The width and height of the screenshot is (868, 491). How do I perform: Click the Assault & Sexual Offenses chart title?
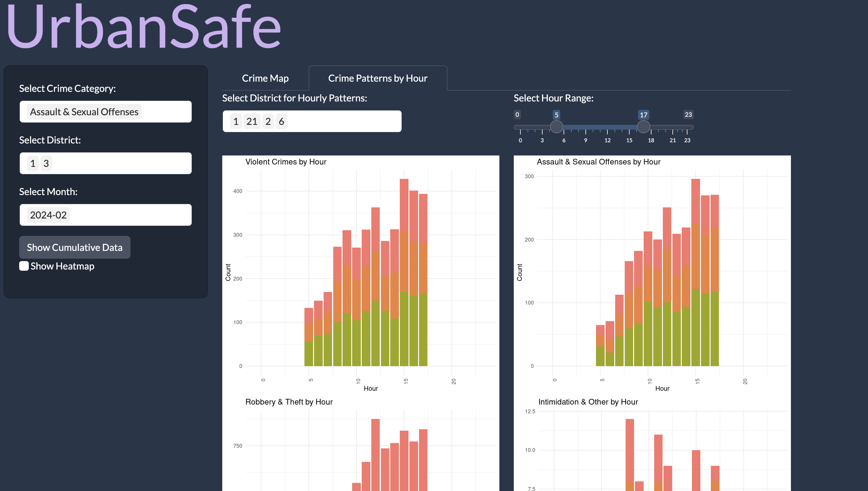(x=598, y=162)
